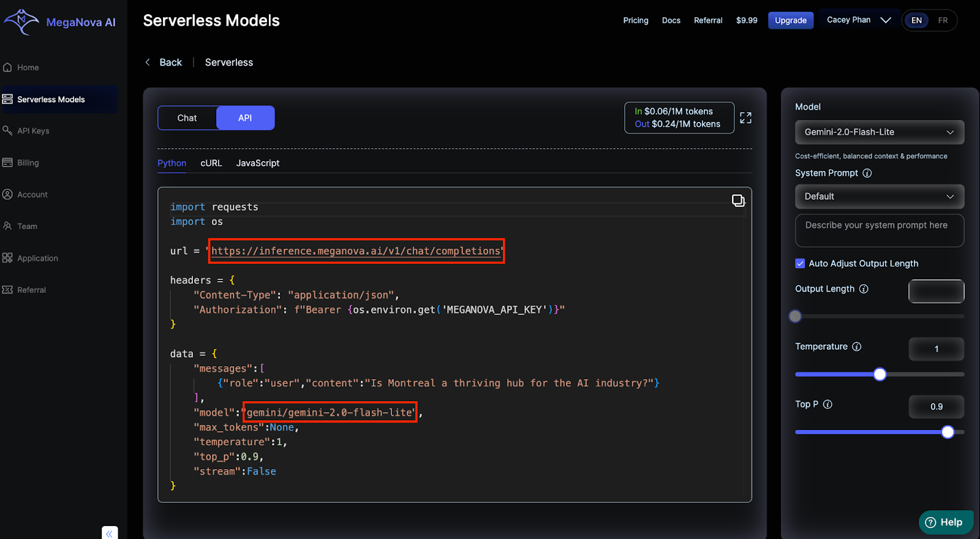Expand the panel to fullscreen
This screenshot has width=980, height=539.
[x=745, y=118]
